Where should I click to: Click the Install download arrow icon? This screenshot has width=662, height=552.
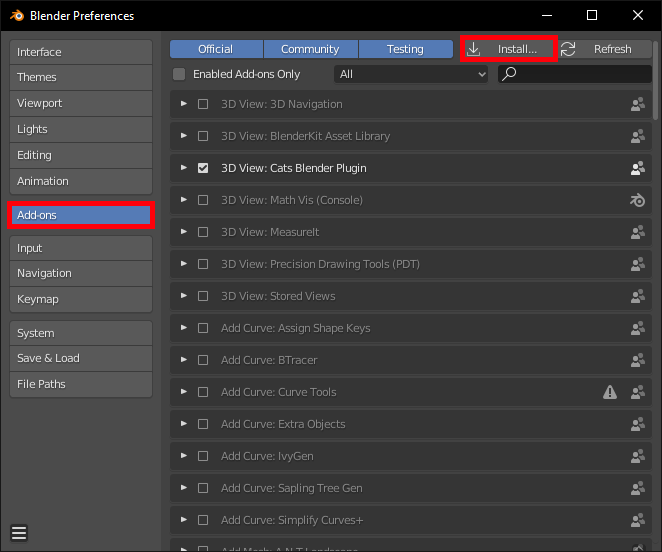474,49
